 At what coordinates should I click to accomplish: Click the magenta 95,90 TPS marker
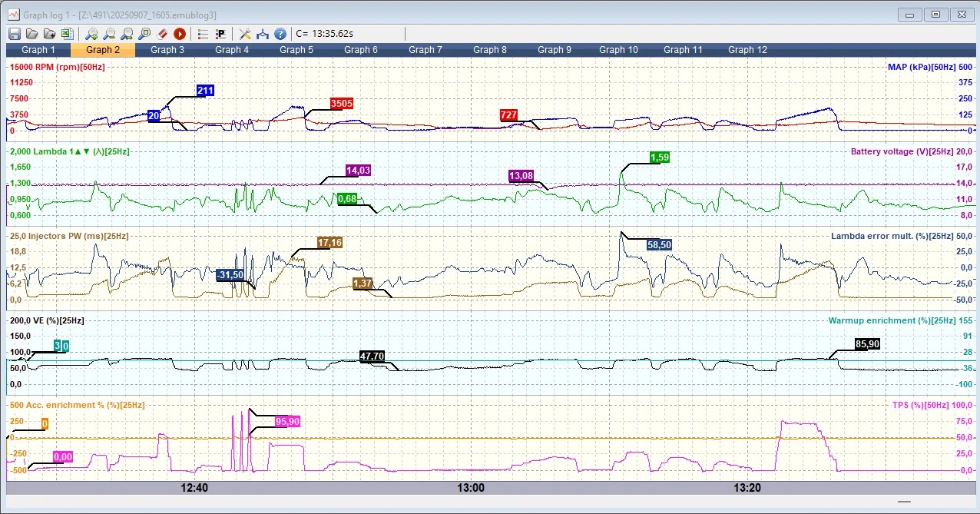[287, 421]
